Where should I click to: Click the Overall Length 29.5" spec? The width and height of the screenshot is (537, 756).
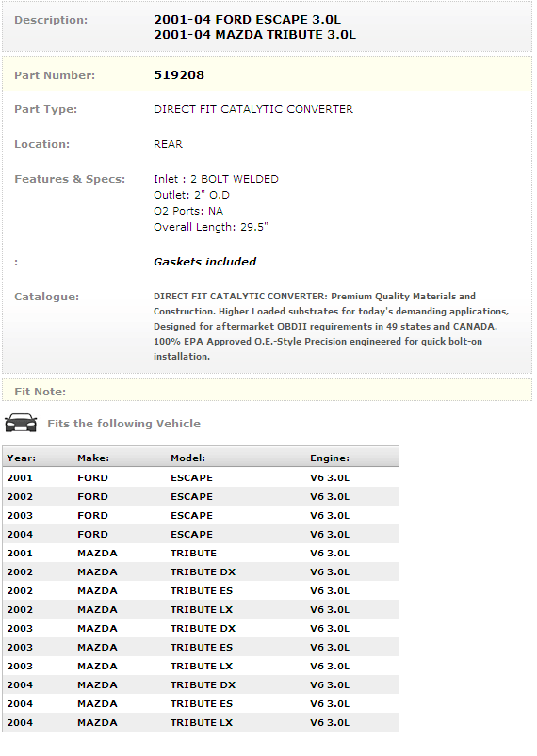point(211,227)
